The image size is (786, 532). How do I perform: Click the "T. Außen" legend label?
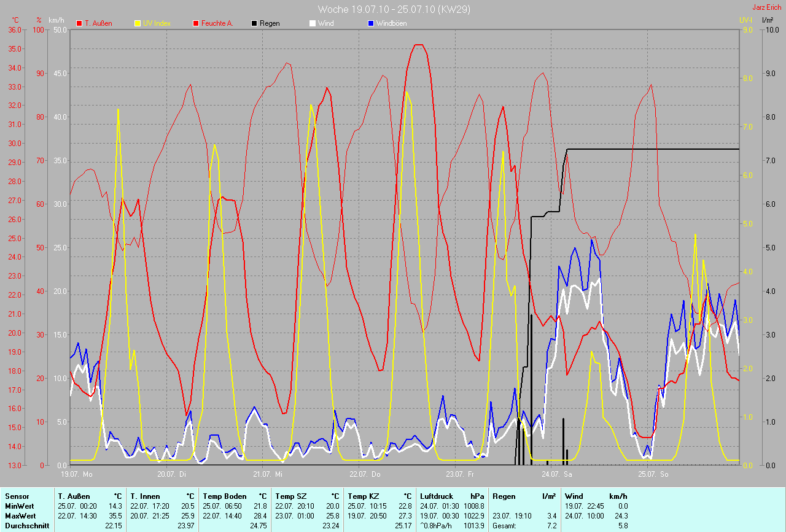(x=98, y=23)
